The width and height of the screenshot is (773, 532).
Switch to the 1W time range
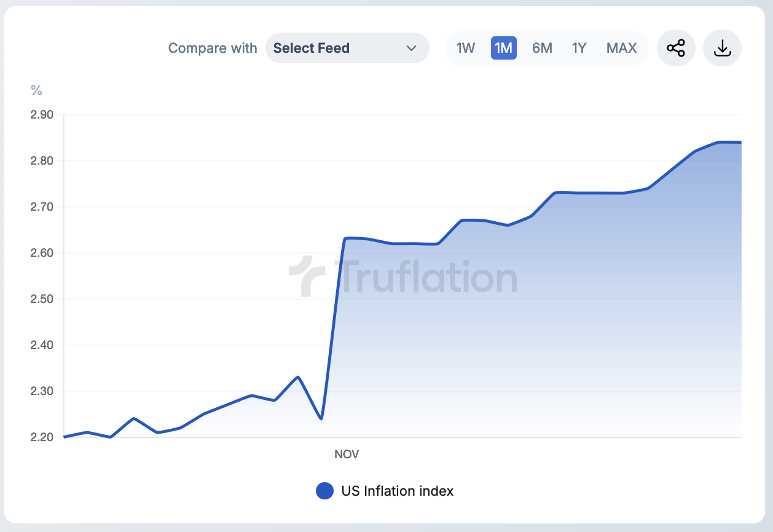[465, 48]
